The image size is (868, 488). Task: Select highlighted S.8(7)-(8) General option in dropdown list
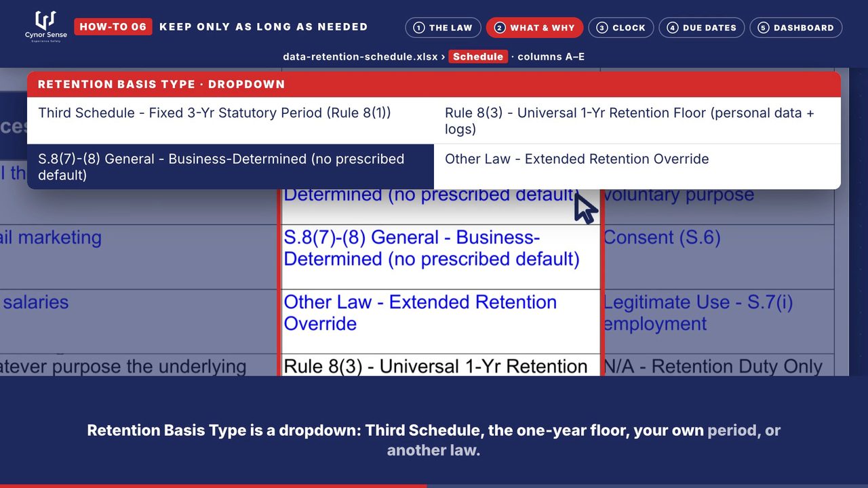tap(231, 167)
